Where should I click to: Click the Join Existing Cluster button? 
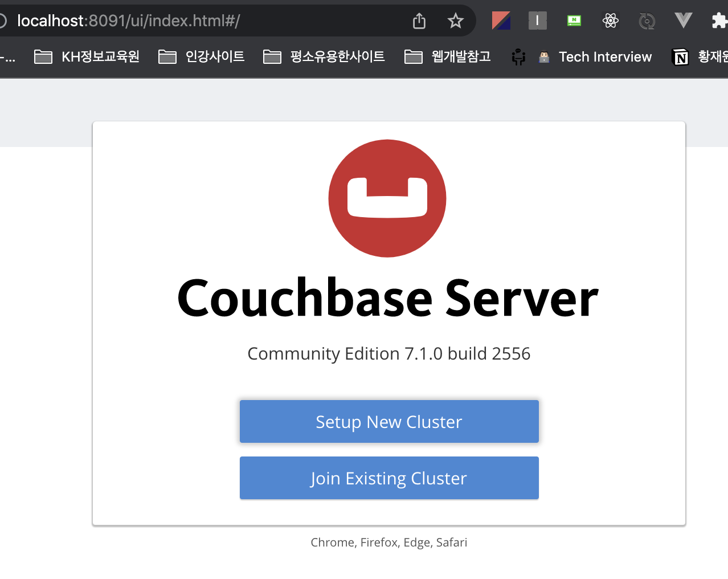[x=389, y=478]
